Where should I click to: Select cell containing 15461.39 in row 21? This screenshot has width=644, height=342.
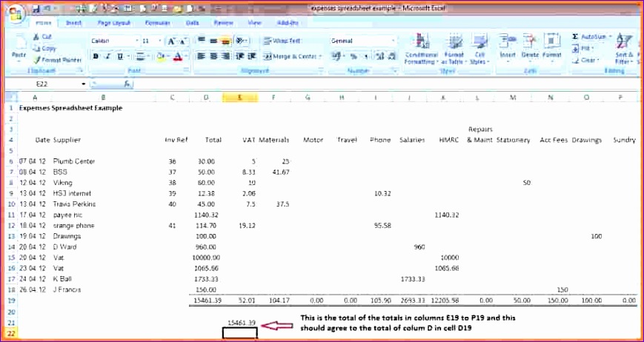click(240, 323)
